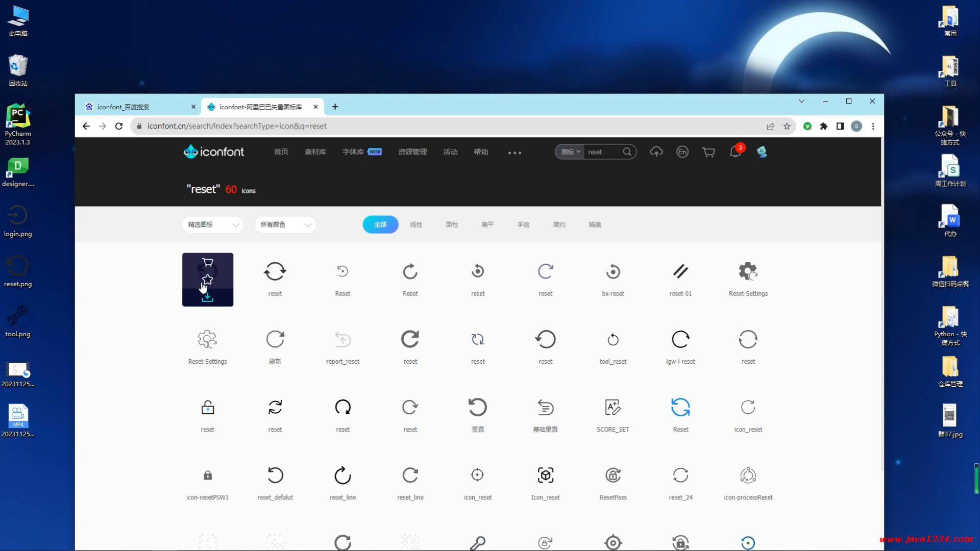Screen dimensions: 980x551
Task: Filter by 简约 style
Action: 559,224
